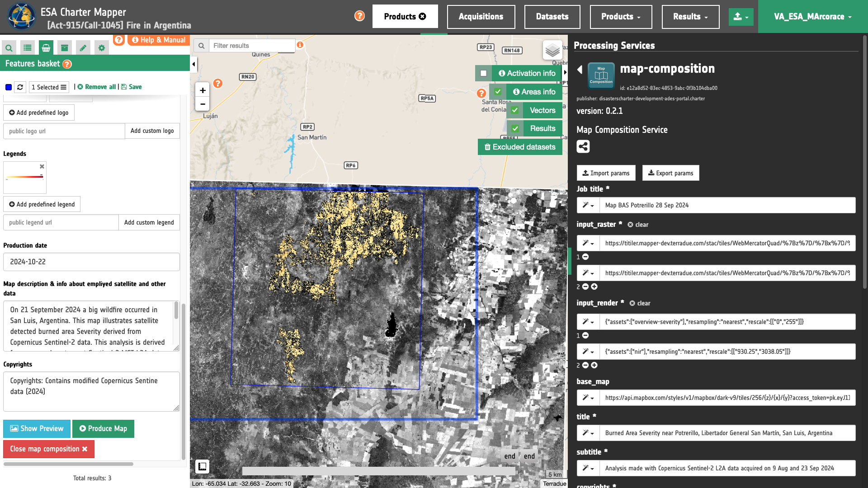This screenshot has height=488, width=868.
Task: Click the blue selection color swatch
Action: point(9,87)
